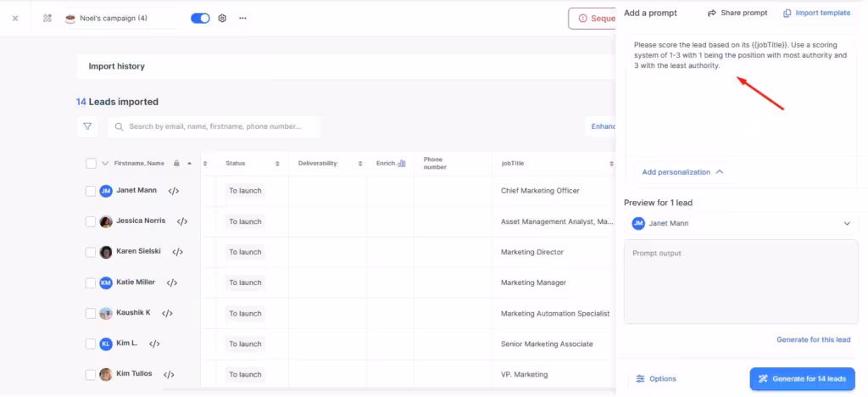Open the three-dot more options menu

click(242, 18)
